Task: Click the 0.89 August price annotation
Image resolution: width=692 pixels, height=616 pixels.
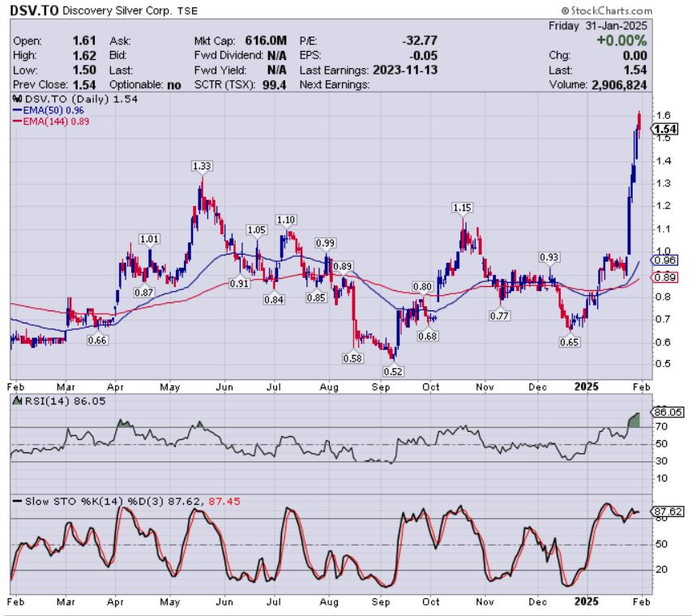Action: (343, 267)
